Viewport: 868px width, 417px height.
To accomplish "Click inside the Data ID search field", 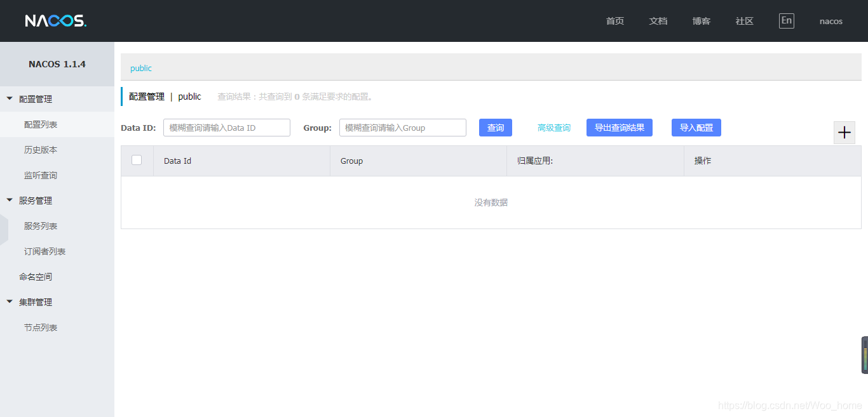I will 226,127.
